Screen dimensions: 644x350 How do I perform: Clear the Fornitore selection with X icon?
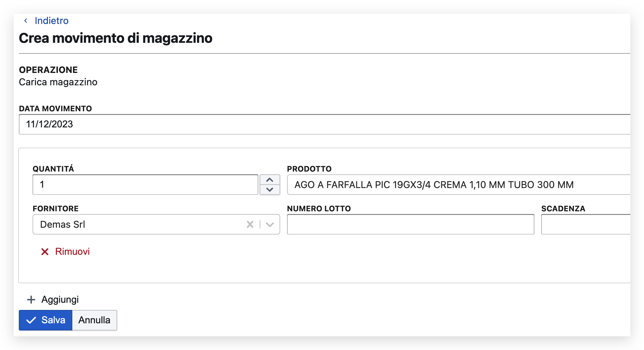[250, 224]
